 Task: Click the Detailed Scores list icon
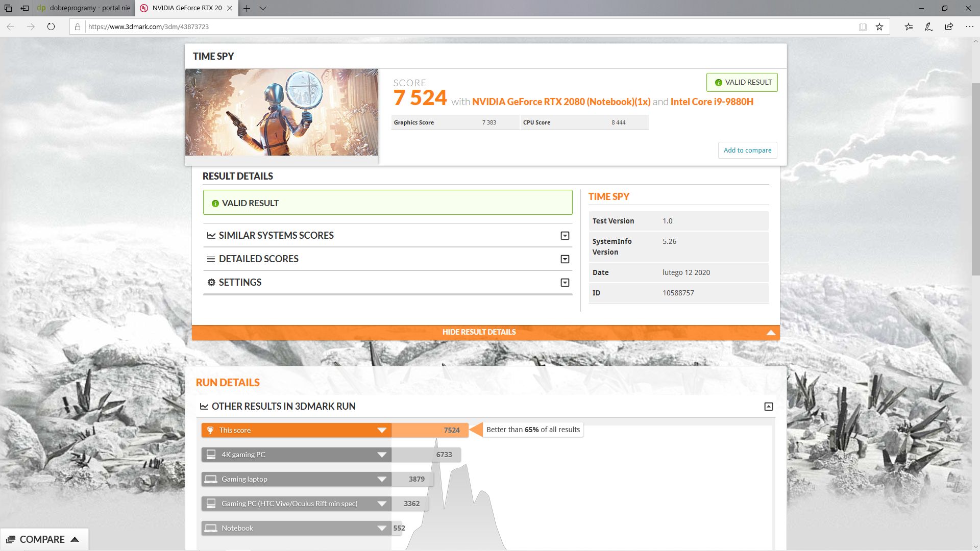click(x=211, y=259)
